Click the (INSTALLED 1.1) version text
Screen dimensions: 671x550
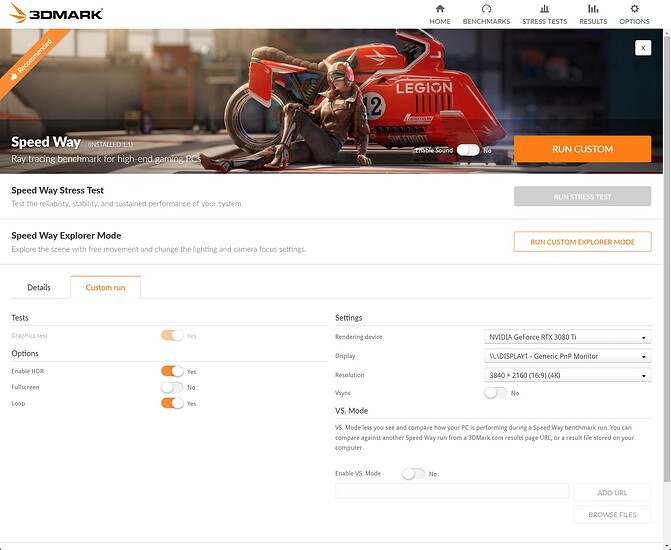tap(110, 145)
